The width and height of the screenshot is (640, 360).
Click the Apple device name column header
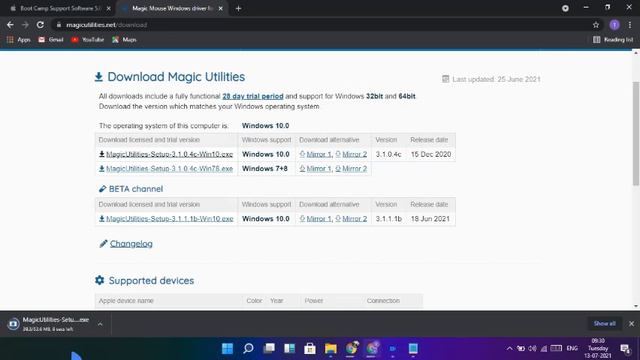pyautogui.click(x=126, y=301)
